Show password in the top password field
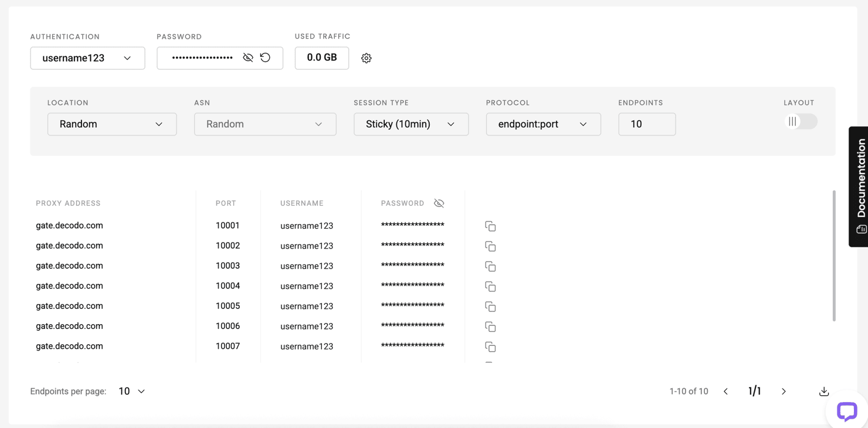 point(248,57)
